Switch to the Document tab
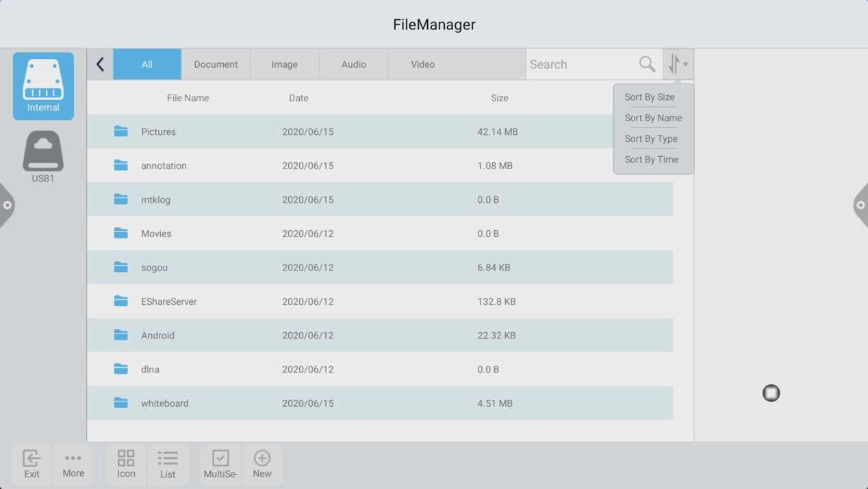This screenshot has height=489, width=868. pyautogui.click(x=216, y=64)
